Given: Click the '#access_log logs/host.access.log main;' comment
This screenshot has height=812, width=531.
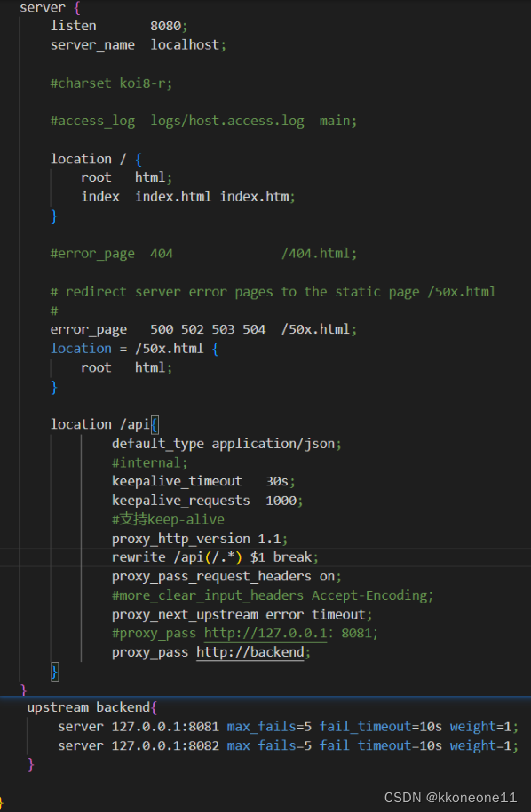Looking at the screenshot, I should click(203, 121).
